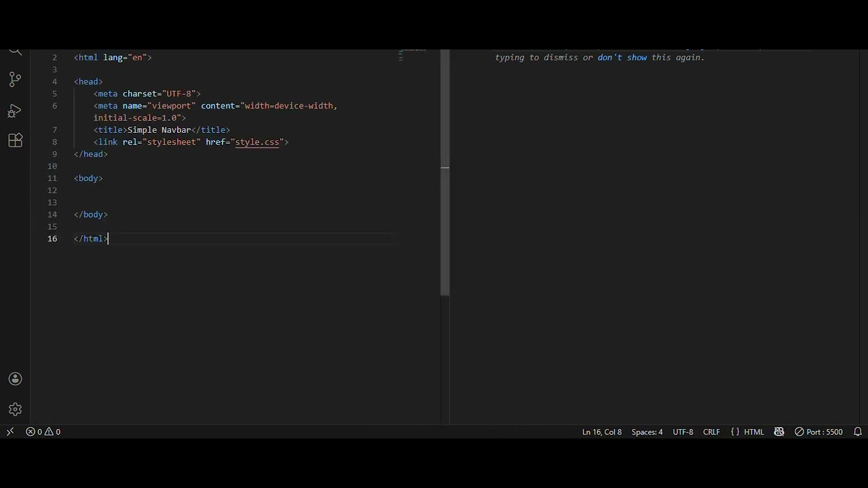Image resolution: width=868 pixels, height=488 pixels.
Task: Click the meta name="viewport" line
Action: tap(215, 106)
